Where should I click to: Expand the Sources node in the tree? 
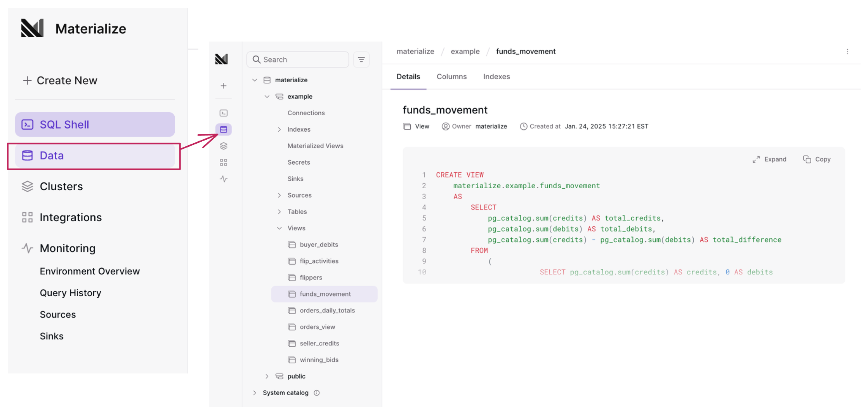point(279,195)
